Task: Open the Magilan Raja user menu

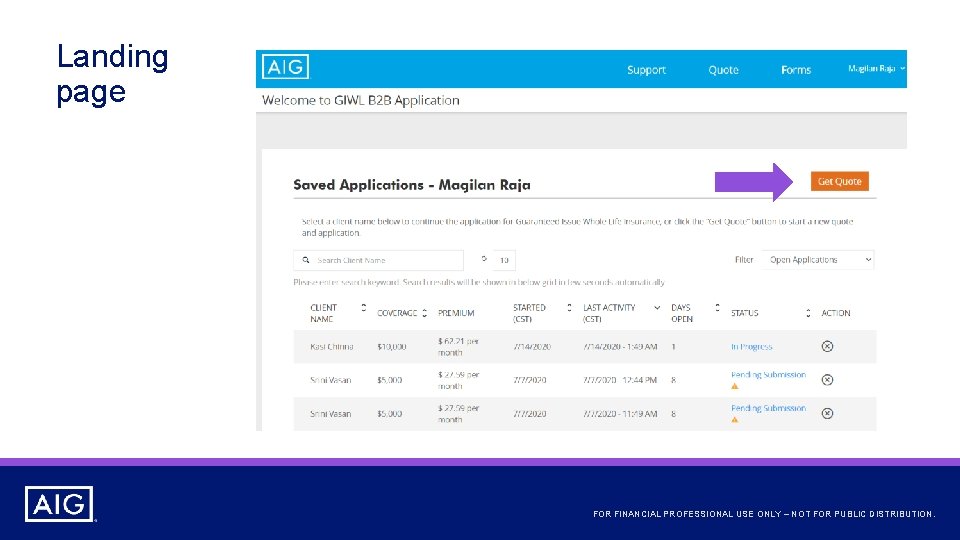Action: tap(876, 69)
